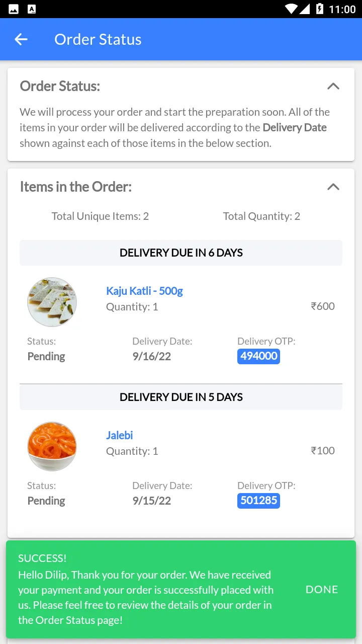
Task: Open the Jalebi product link
Action: point(119,435)
